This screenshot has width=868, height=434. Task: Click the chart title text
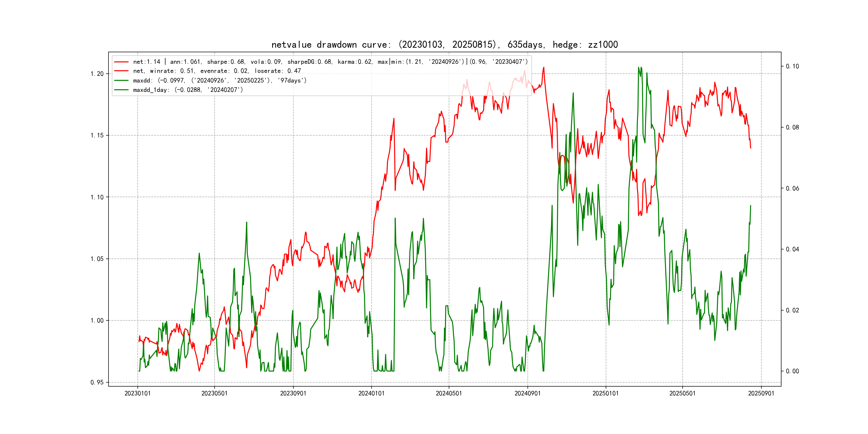[444, 45]
